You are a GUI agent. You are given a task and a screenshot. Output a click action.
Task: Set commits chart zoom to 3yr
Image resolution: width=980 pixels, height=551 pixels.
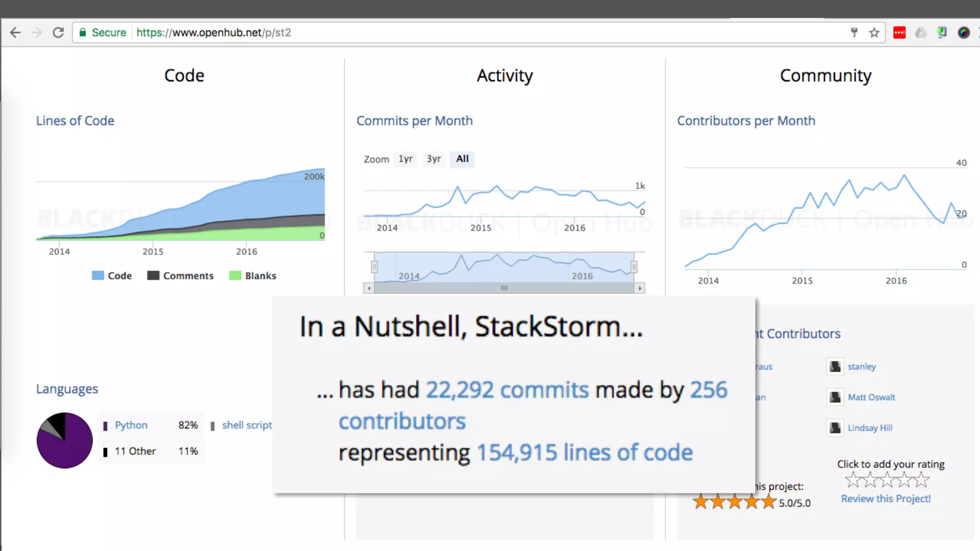[x=434, y=159]
